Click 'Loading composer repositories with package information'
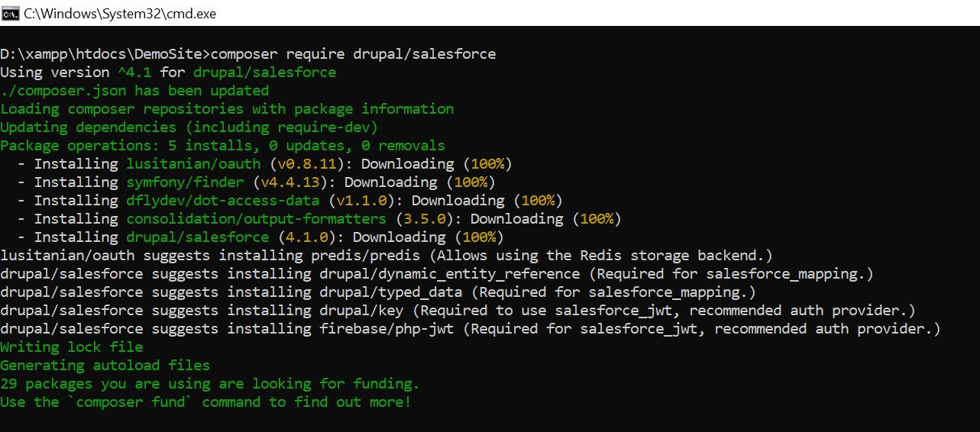Screen dimensions: 980x432 [x=227, y=109]
